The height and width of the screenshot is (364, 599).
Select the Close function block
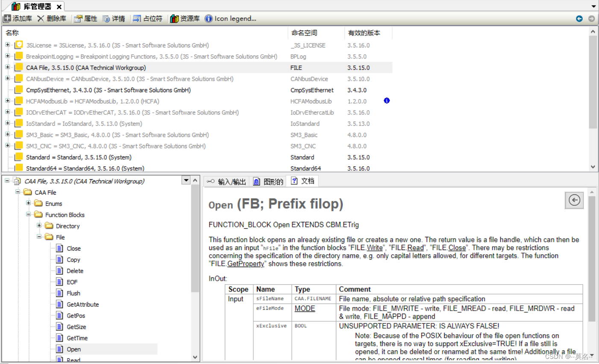pyautogui.click(x=73, y=248)
